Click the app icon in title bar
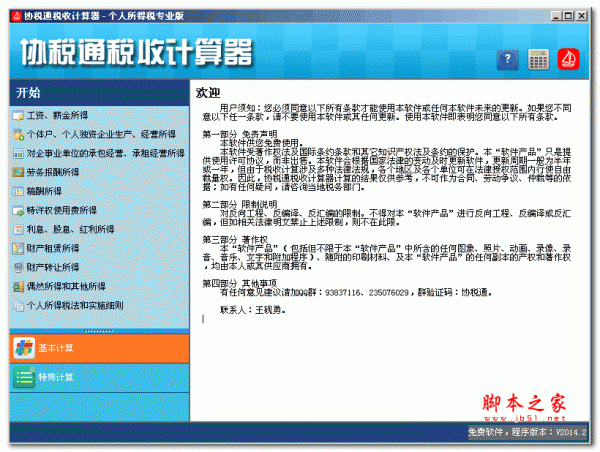Image resolution: width=600 pixels, height=452 pixels. pos(16,16)
